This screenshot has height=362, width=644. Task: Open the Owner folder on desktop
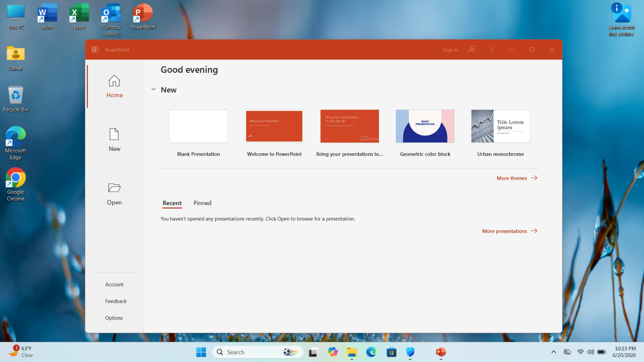coord(16,58)
